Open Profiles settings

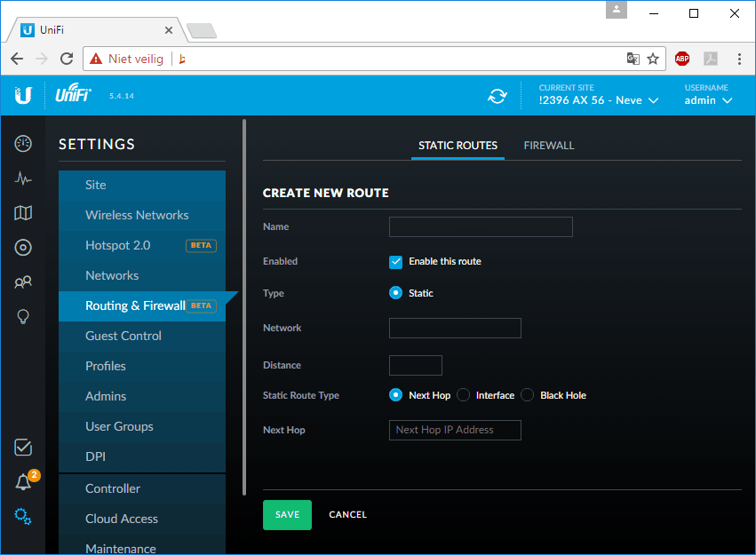pyautogui.click(x=142, y=366)
